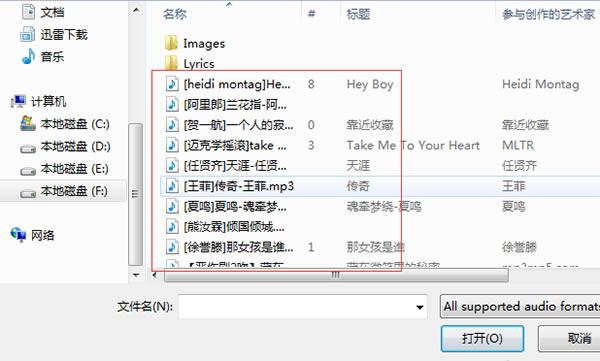Click the 网络 network icon
The width and height of the screenshot is (600, 361).
point(18,234)
